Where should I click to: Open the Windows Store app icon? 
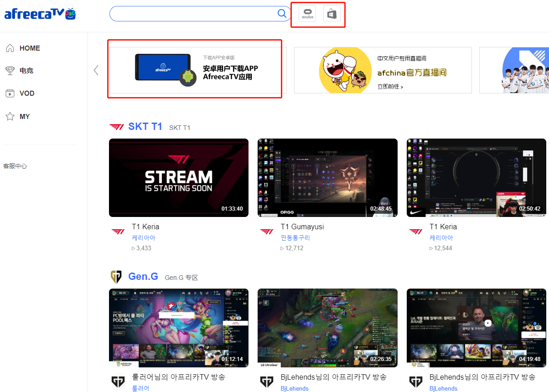click(332, 14)
